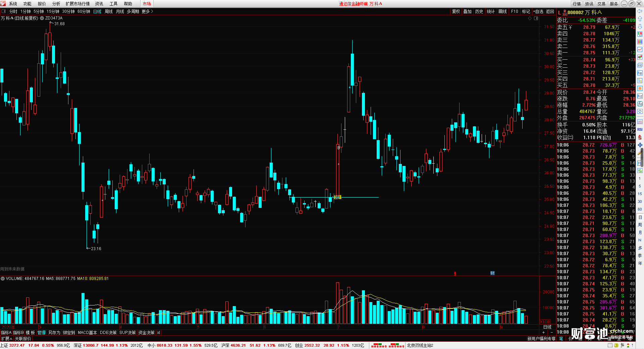Open the tree structure sidebar icon

pos(640,80)
